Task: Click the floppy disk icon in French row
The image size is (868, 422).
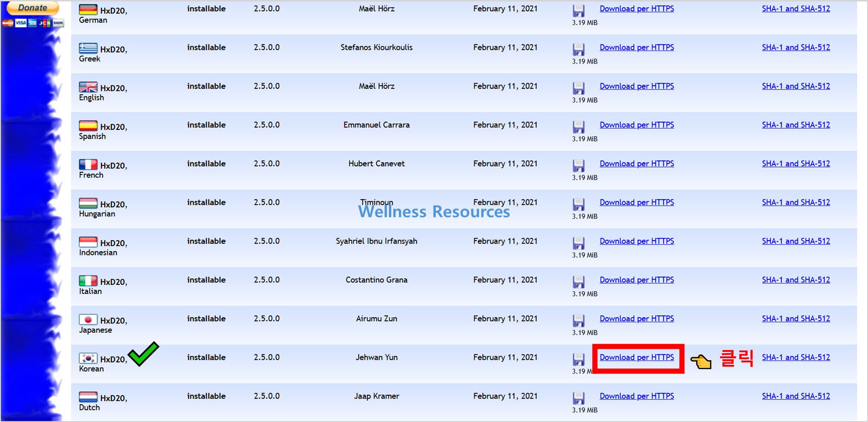Action: 579,166
